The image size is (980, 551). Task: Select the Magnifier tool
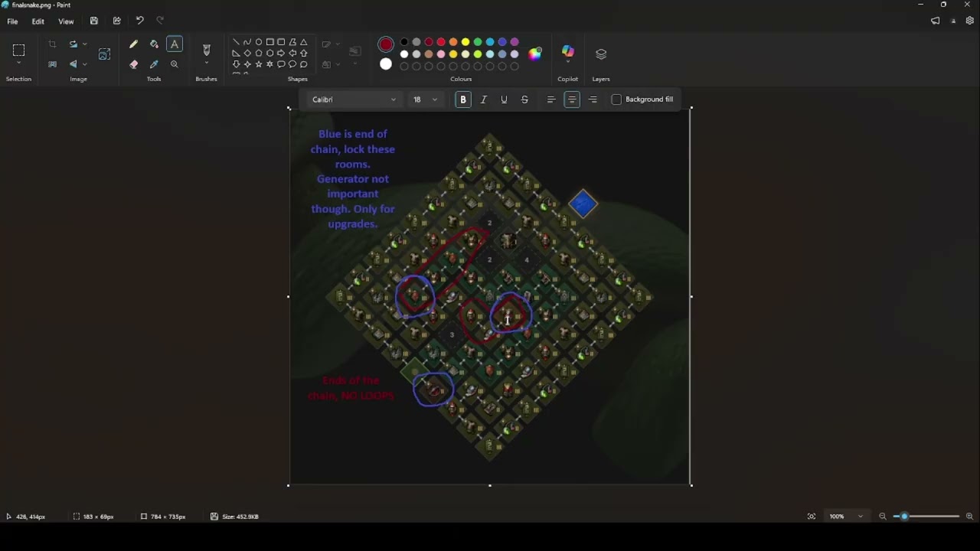pos(175,64)
